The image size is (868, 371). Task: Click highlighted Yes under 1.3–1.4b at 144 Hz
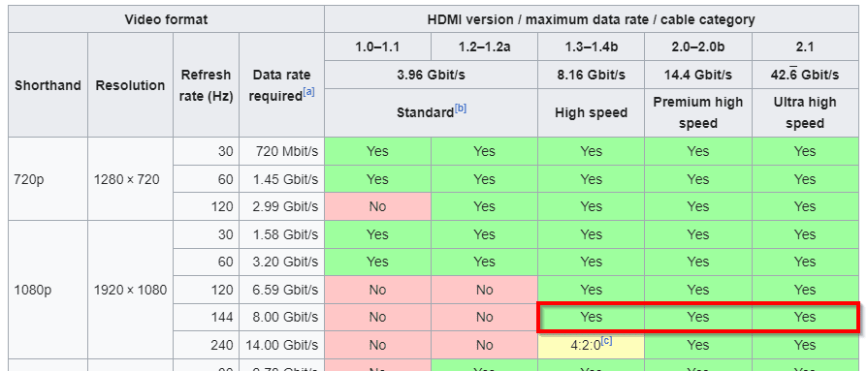click(592, 318)
